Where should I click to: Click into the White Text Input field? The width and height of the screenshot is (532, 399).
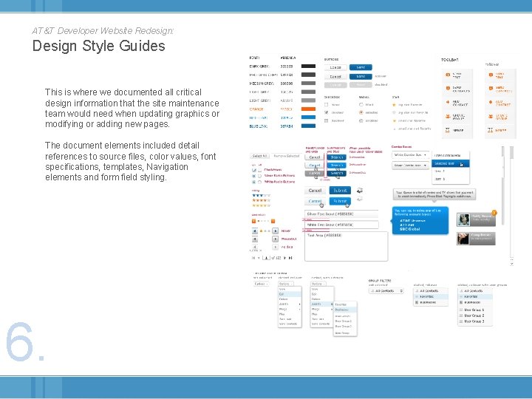[x=341, y=225]
